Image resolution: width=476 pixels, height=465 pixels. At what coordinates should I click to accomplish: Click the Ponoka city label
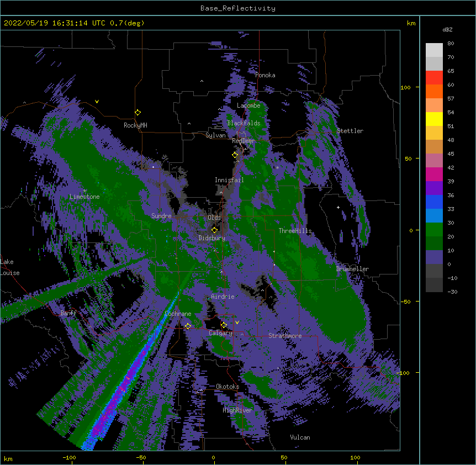[265, 75]
